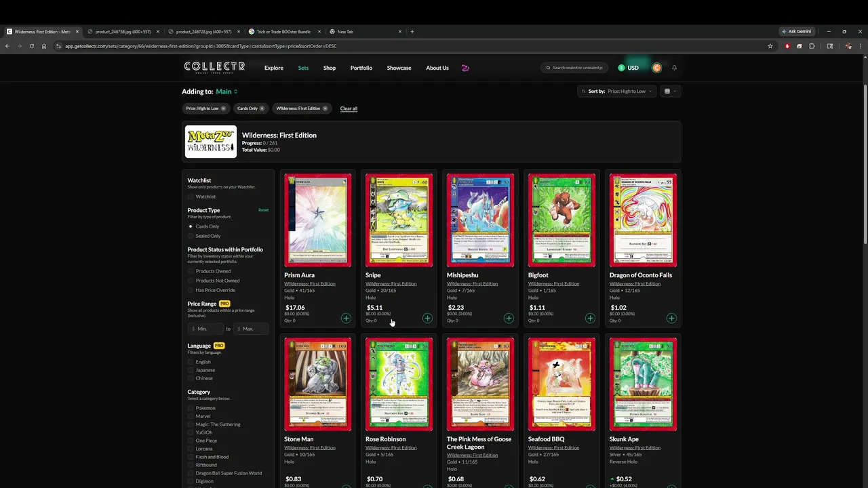This screenshot has height=488, width=868.
Task: Click the pink icon next to About Us
Action: pos(465,68)
